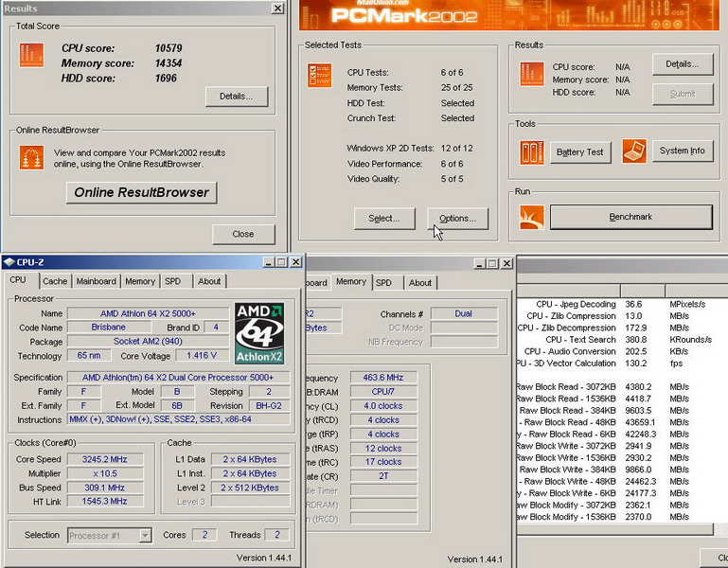Click the CPU score value 10579
728x568 pixels.
pos(169,48)
